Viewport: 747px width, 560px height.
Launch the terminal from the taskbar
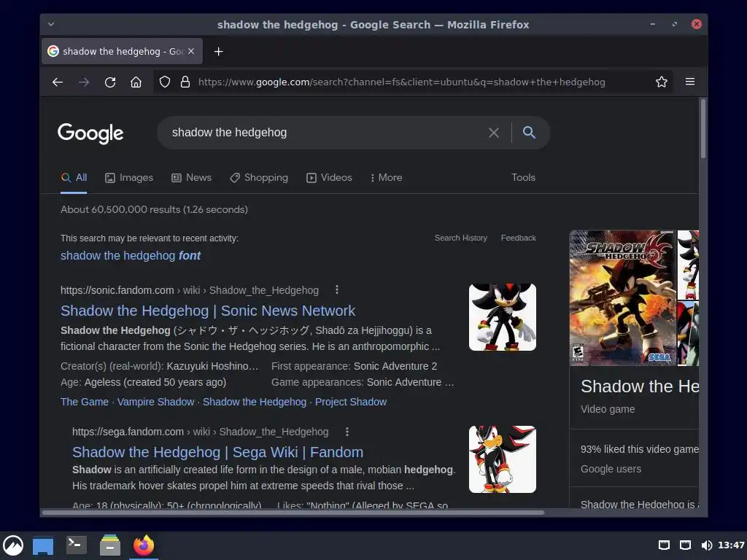(76, 545)
